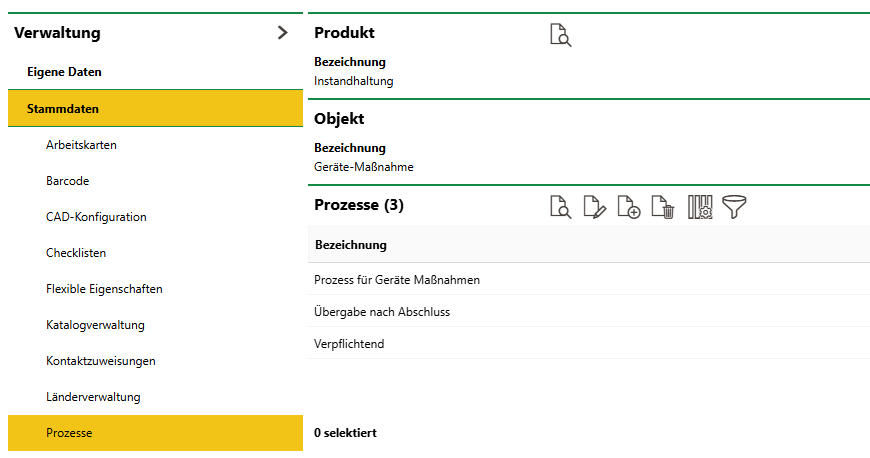The height and width of the screenshot is (458, 870).
Task: Open view details icon in Prozesse toolbar
Action: click(x=560, y=208)
